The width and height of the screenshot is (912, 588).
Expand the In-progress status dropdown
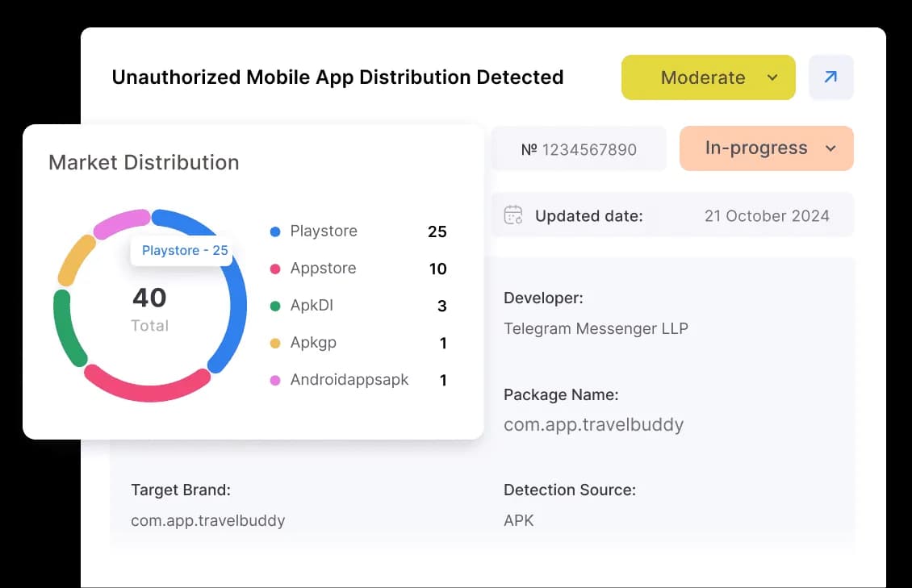pyautogui.click(x=766, y=148)
